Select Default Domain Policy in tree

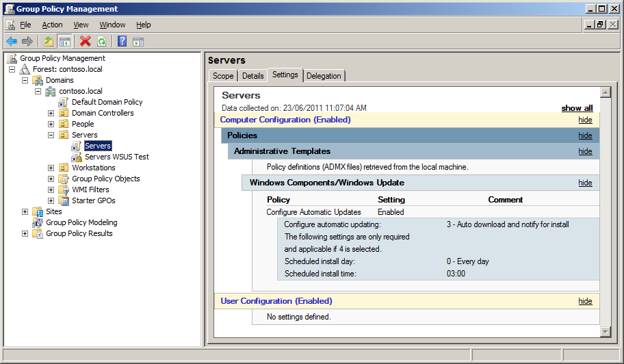107,102
